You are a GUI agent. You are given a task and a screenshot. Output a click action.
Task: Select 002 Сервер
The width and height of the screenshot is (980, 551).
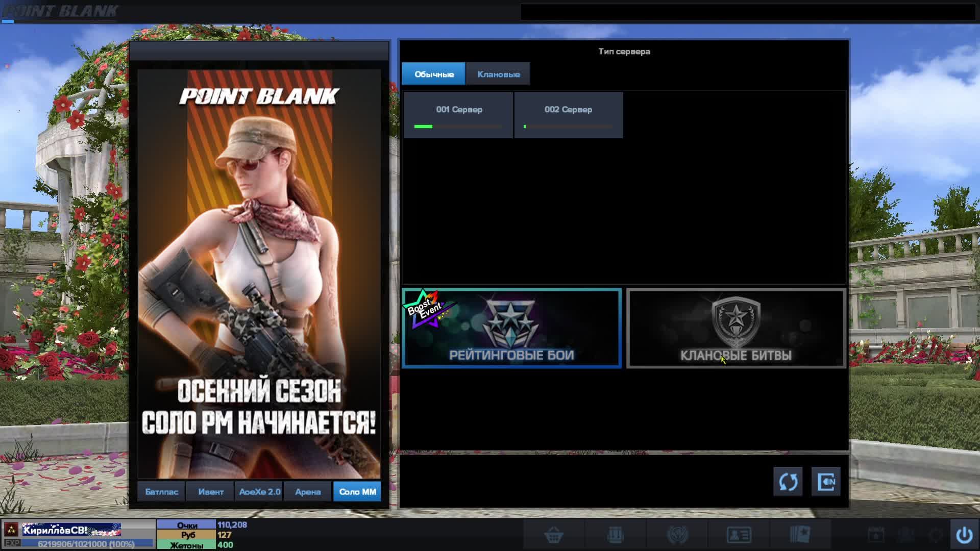coord(568,115)
